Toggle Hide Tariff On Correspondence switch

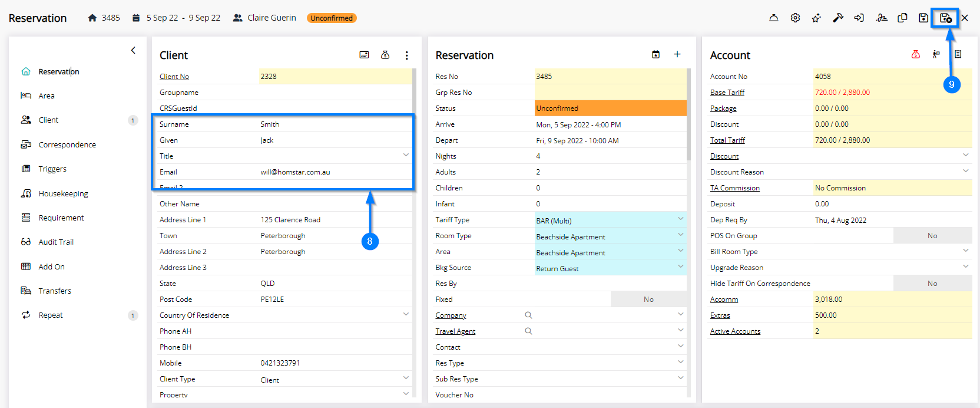(x=932, y=284)
